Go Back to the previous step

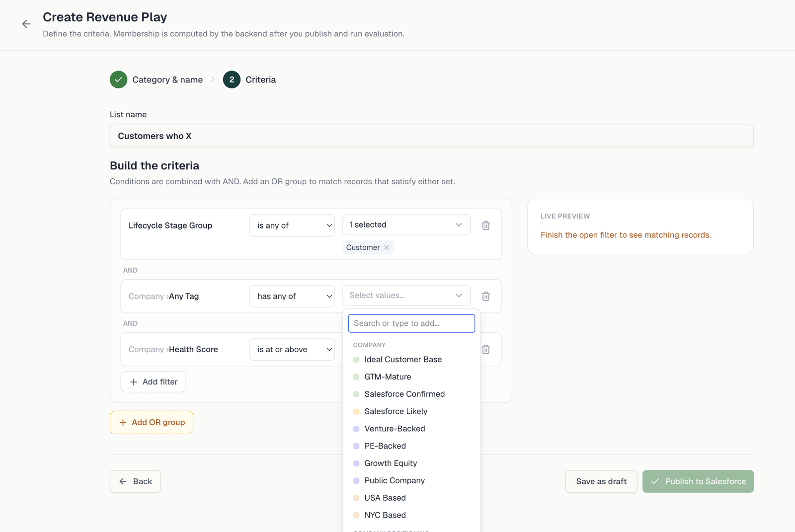(135, 481)
